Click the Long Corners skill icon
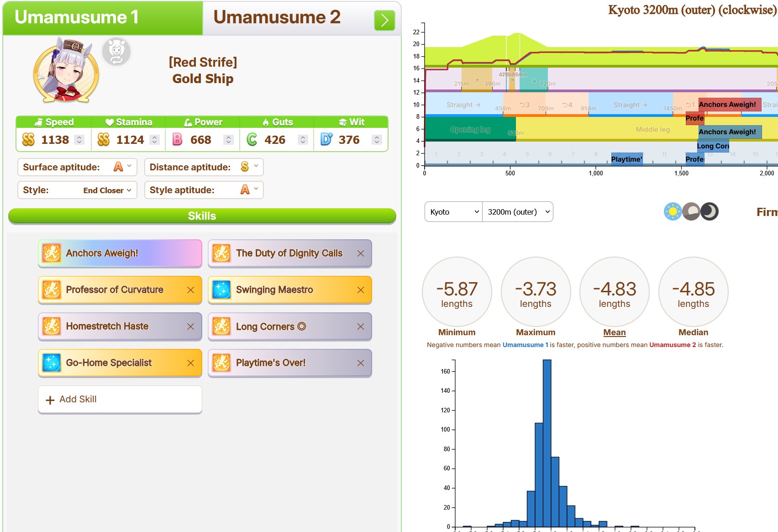The width and height of the screenshot is (778, 532). [x=221, y=326]
